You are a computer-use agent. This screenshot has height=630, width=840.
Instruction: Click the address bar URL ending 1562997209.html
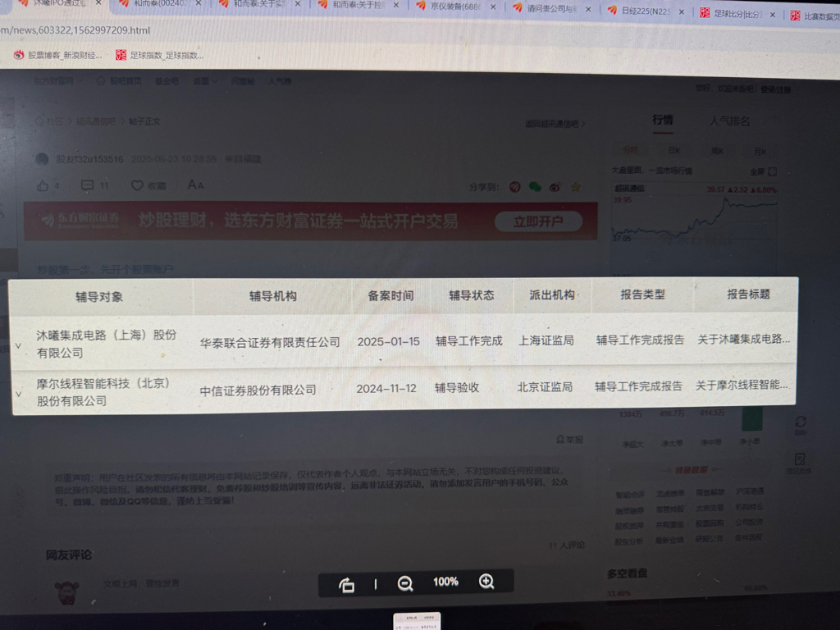(75, 30)
